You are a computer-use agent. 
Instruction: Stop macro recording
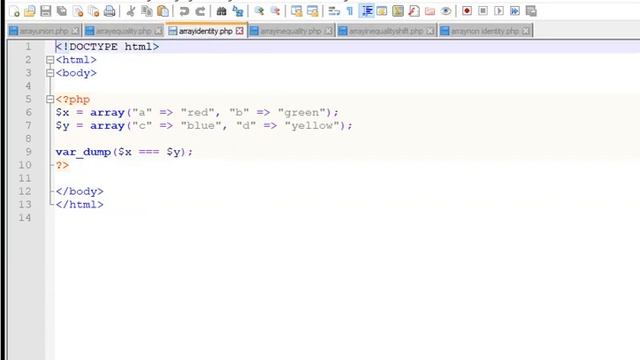coord(483,11)
